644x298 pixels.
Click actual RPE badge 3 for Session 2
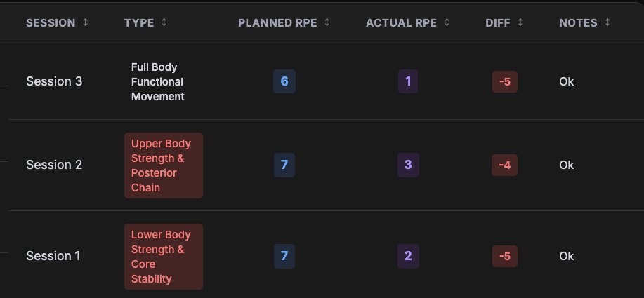[x=408, y=165]
